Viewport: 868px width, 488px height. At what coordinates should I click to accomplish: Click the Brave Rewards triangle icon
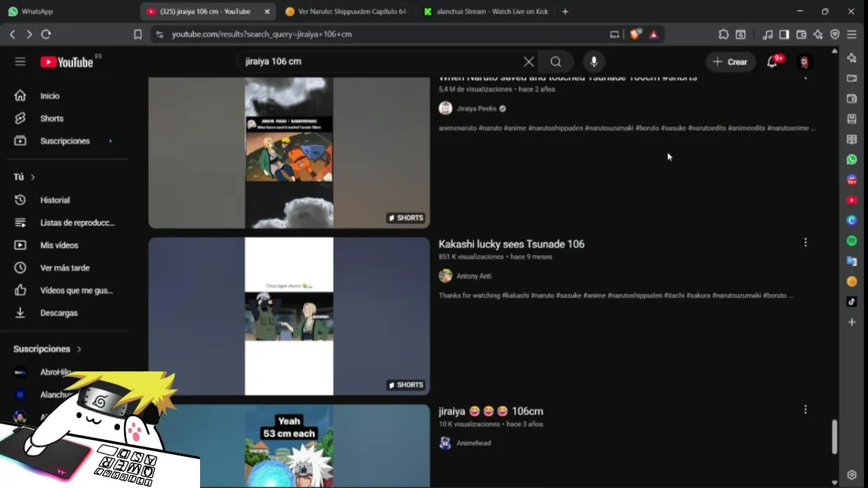[x=654, y=34]
